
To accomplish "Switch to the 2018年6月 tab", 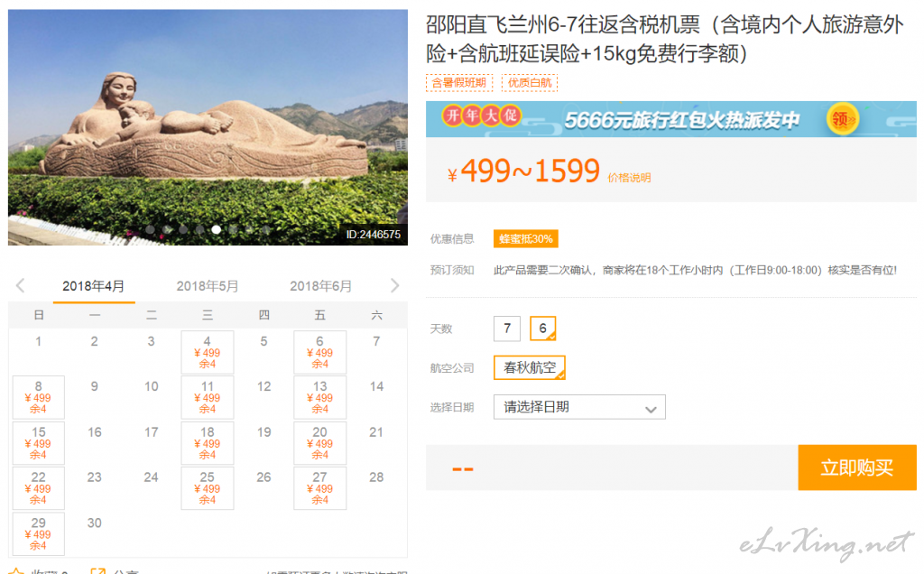I will (x=320, y=286).
